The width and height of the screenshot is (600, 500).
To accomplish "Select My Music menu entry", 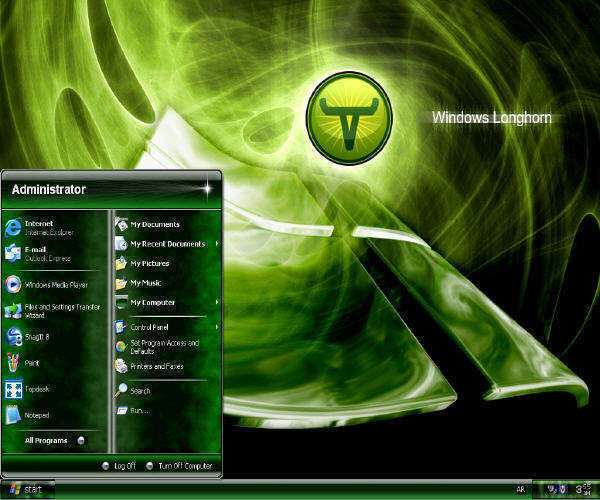I will [166, 283].
